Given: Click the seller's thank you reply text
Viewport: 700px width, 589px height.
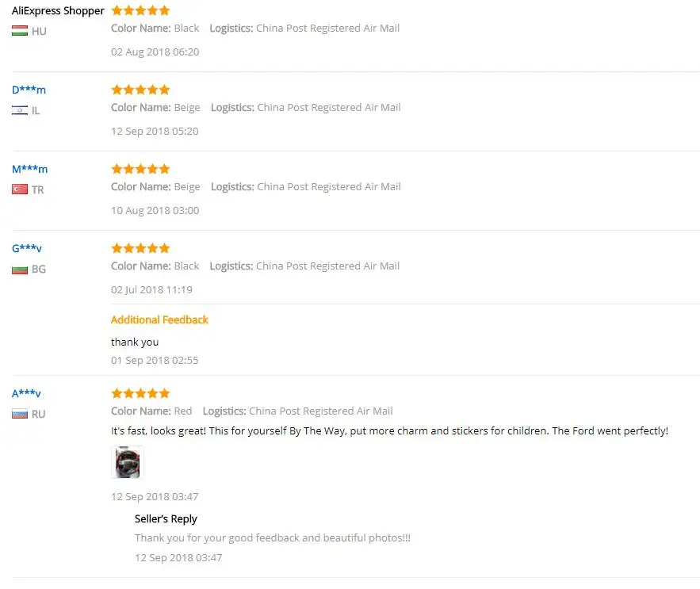Looking at the screenshot, I should point(273,538).
